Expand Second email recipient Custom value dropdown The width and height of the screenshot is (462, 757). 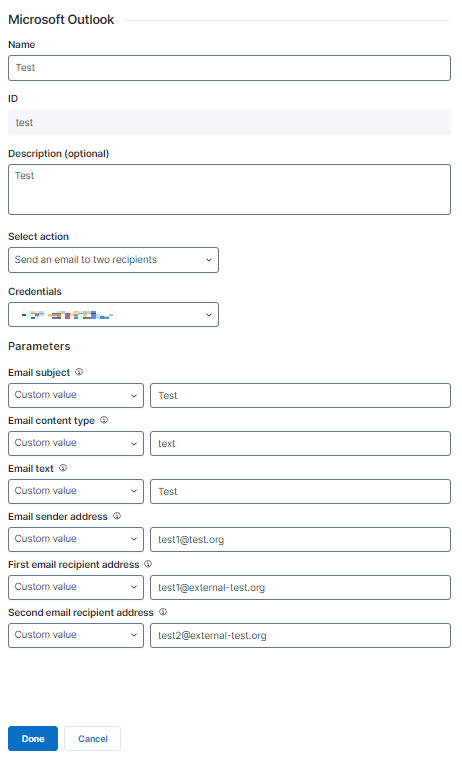coord(76,635)
